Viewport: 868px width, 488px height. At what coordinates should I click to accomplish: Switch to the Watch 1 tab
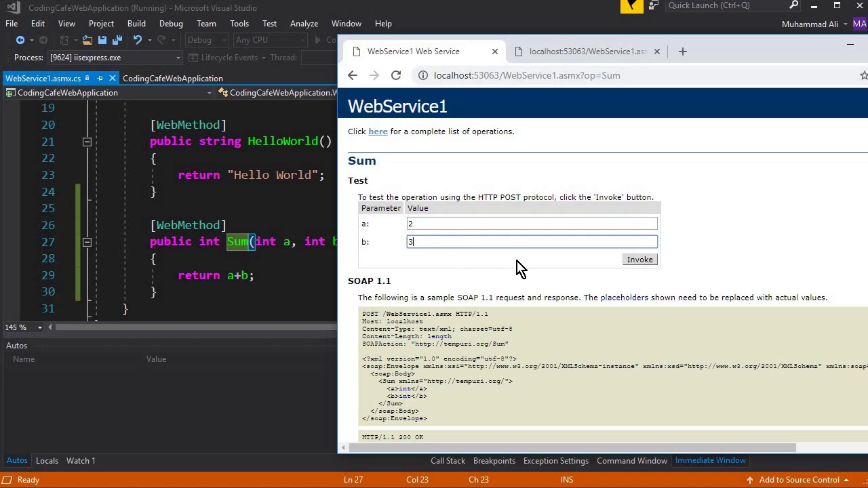pos(81,461)
